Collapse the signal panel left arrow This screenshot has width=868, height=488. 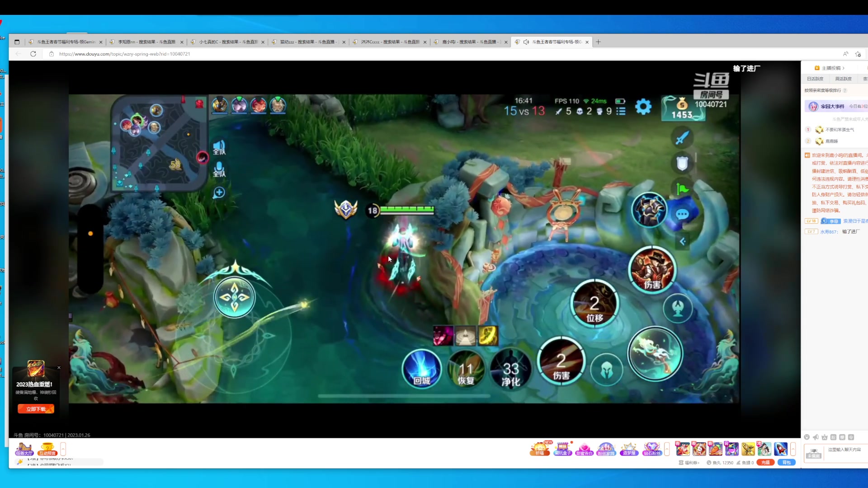[683, 241]
